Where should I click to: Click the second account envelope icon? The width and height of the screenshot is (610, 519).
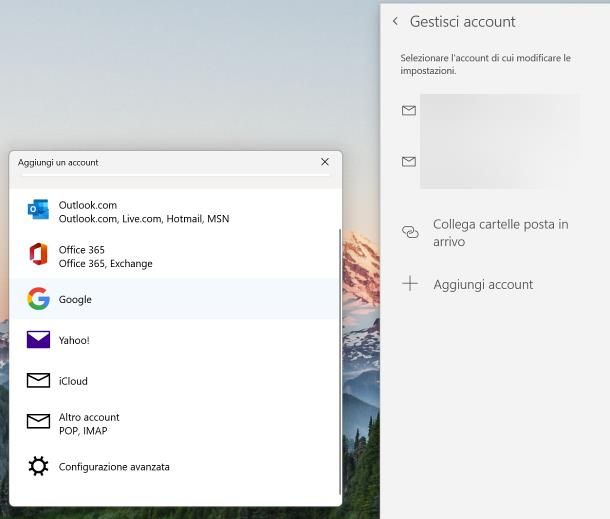tap(408, 161)
